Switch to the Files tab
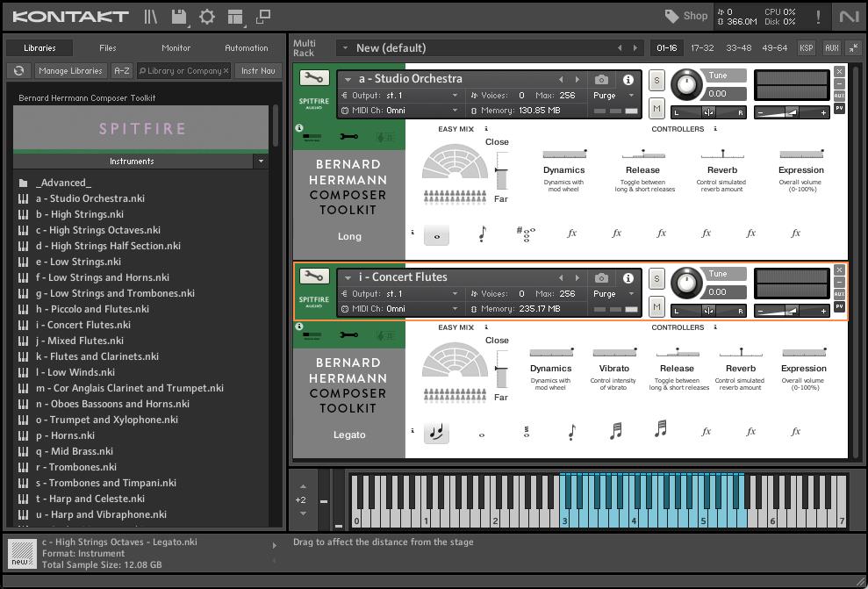This screenshot has width=868, height=589. point(107,48)
